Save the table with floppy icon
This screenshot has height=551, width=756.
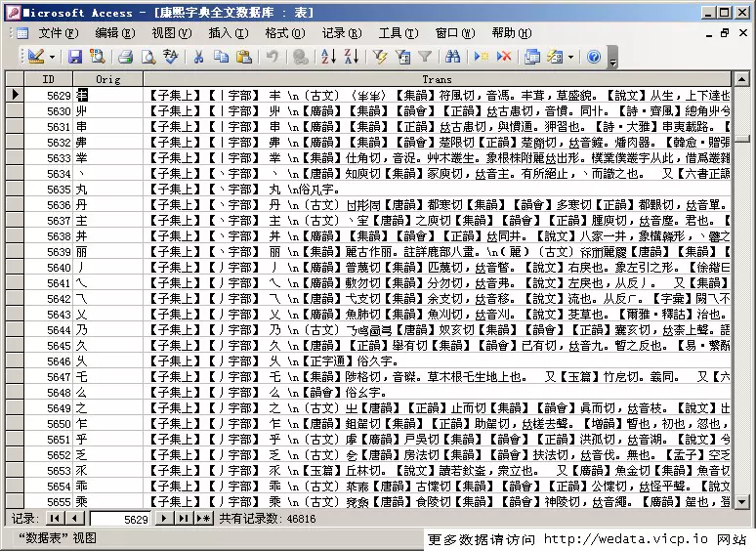[75, 57]
